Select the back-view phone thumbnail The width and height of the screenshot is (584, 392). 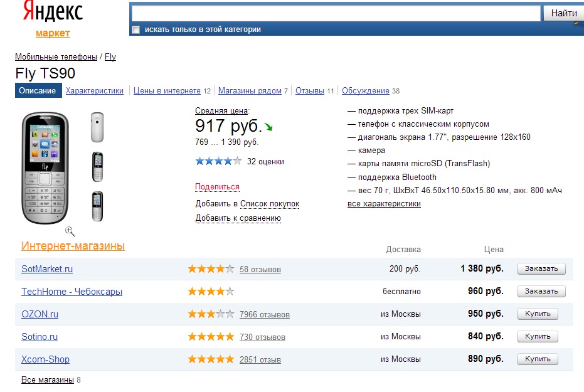[x=97, y=127]
